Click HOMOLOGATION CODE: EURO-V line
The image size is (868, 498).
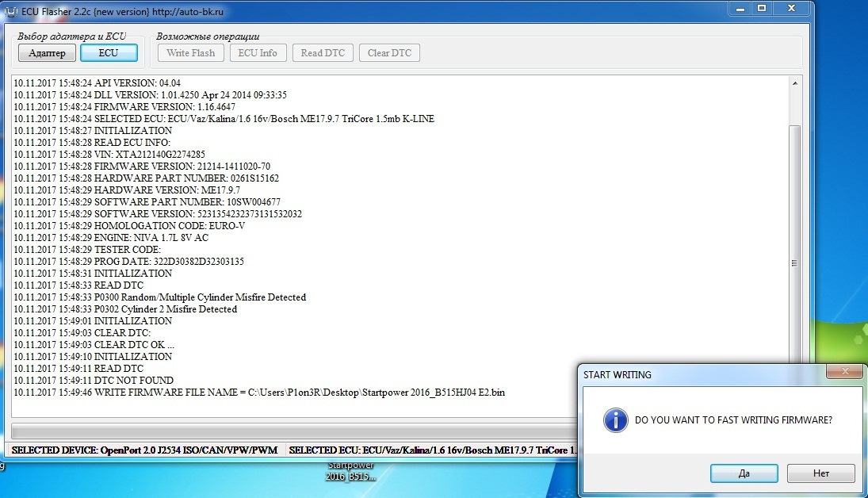(x=129, y=226)
